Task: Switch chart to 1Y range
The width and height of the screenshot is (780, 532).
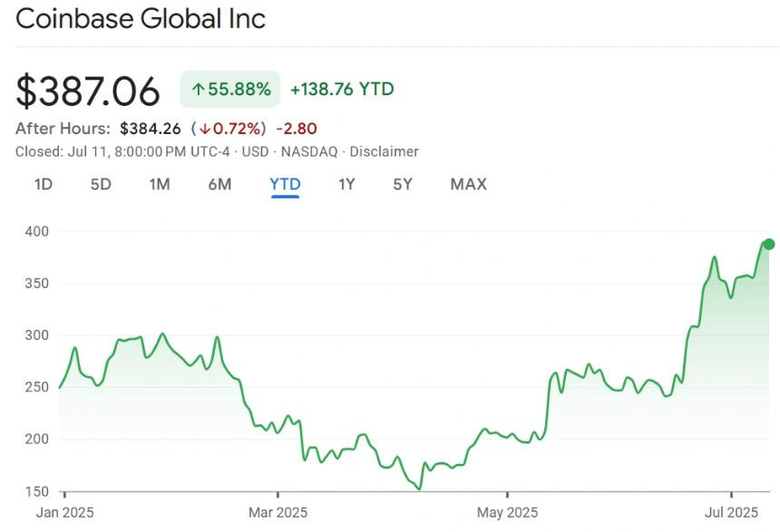Action: [x=346, y=185]
